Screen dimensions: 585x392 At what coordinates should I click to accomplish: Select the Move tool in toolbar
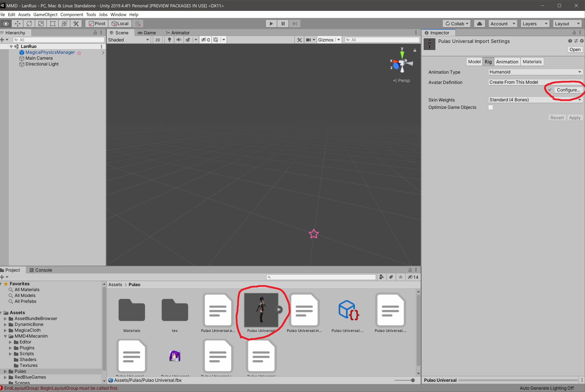tap(18, 23)
